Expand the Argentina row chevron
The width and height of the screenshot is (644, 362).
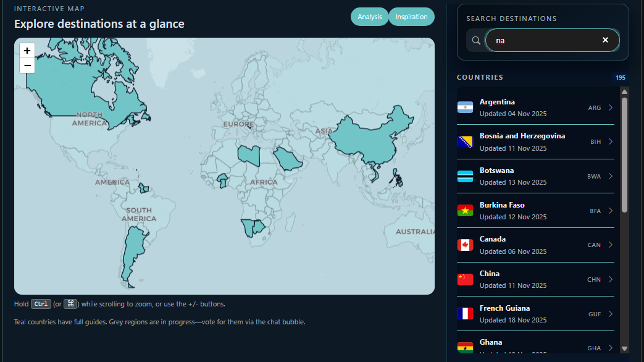point(611,107)
